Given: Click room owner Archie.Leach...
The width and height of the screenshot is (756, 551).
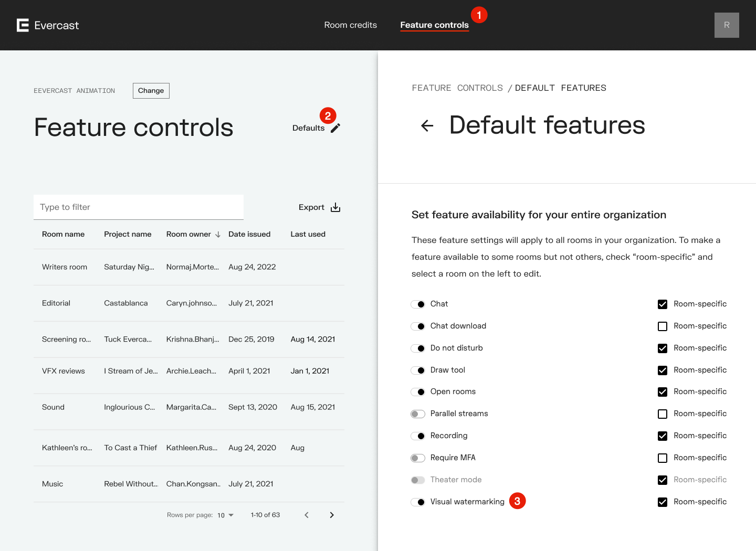Looking at the screenshot, I should [x=191, y=371].
